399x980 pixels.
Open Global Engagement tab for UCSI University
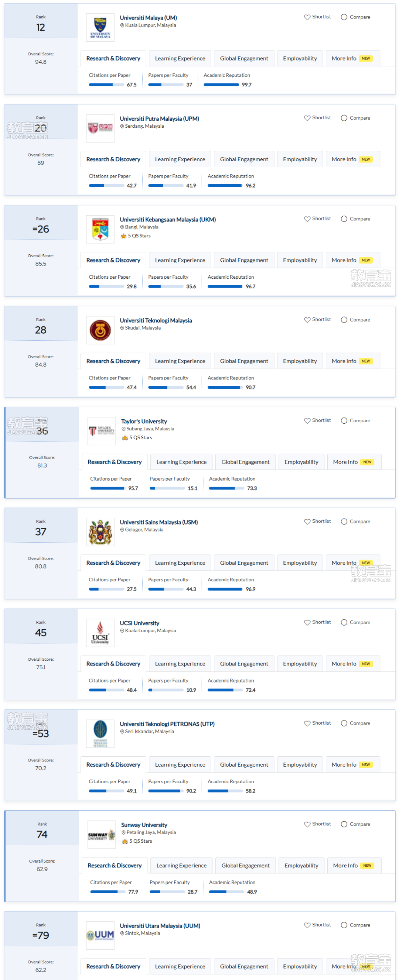(244, 663)
